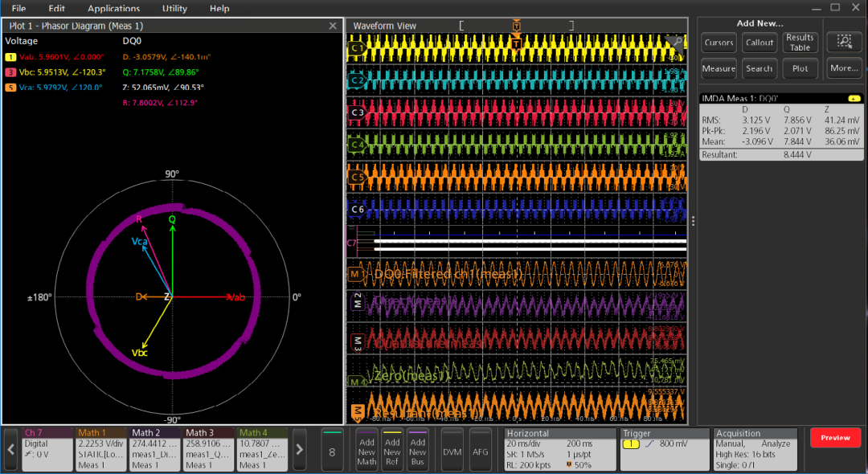Toggle the AFG generator button
This screenshot has width=868, height=474.
pyautogui.click(x=481, y=452)
